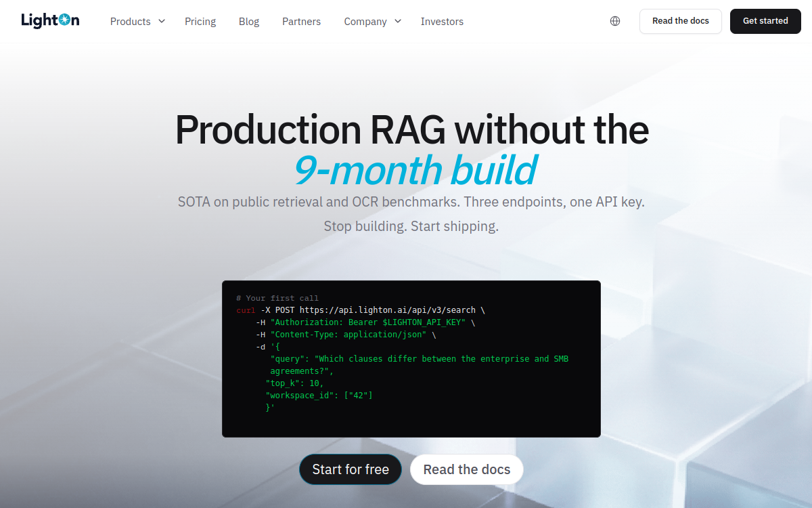Expand the Products dropdown chevron
The width and height of the screenshot is (812, 508).
pyautogui.click(x=162, y=21)
